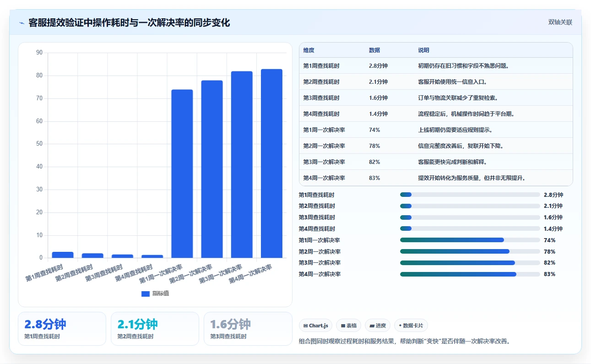The width and height of the screenshot is (591, 364).
Task: Click the title 客服提效验证中操作耗时与一次解决率的同步变化
Action: tap(129, 23)
